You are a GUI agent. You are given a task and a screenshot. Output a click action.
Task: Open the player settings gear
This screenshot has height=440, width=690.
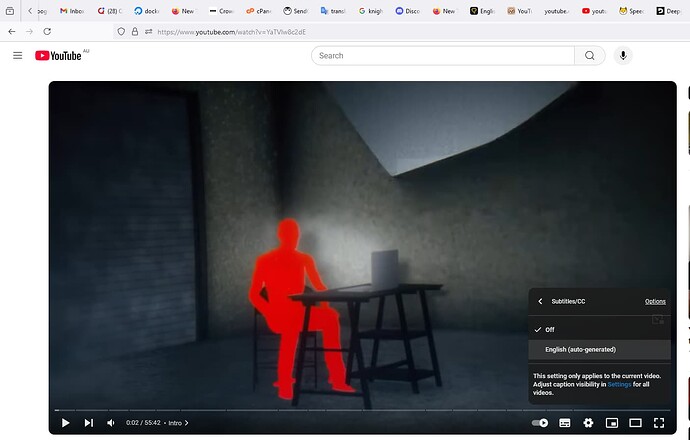[588, 423]
